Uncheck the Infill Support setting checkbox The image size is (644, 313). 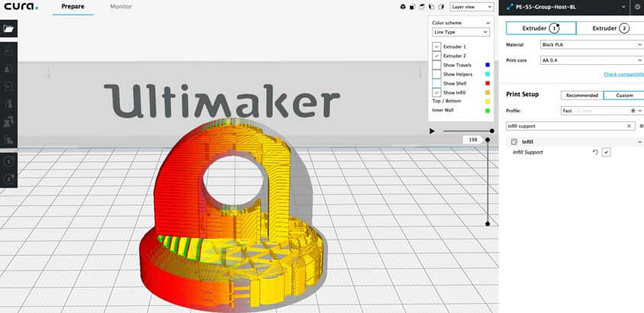(x=607, y=153)
